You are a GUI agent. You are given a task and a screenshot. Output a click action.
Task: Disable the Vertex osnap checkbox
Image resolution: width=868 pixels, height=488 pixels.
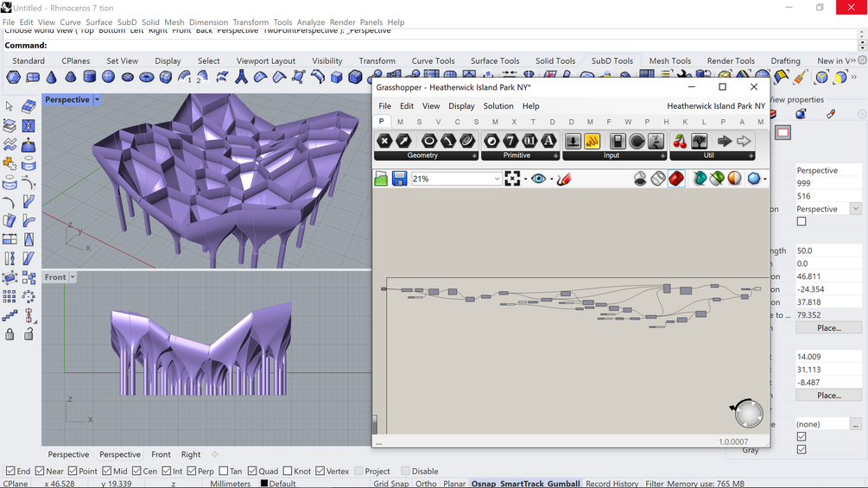[320, 472]
